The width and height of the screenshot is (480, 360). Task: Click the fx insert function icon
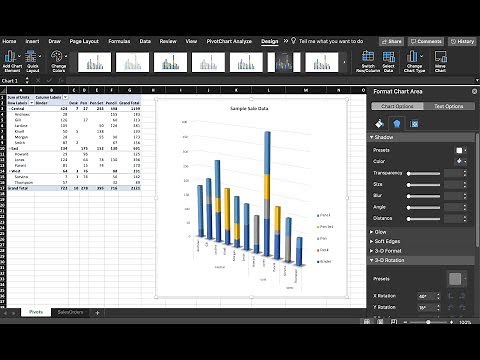click(61, 80)
